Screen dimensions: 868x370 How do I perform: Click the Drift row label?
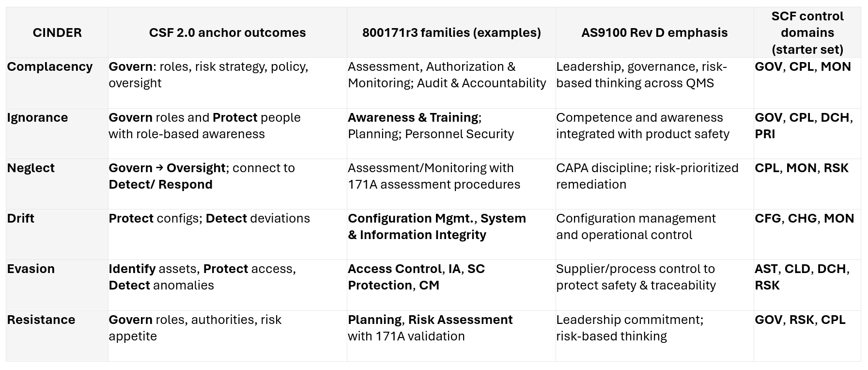(21, 218)
